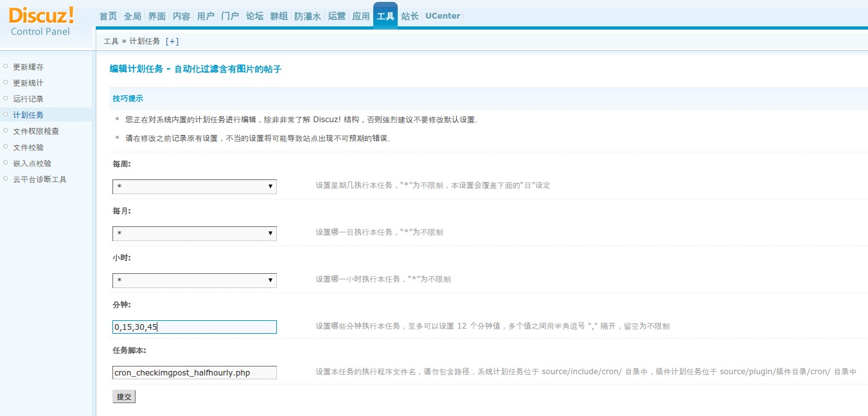
Task: Open the 运营 menu
Action: (x=336, y=16)
